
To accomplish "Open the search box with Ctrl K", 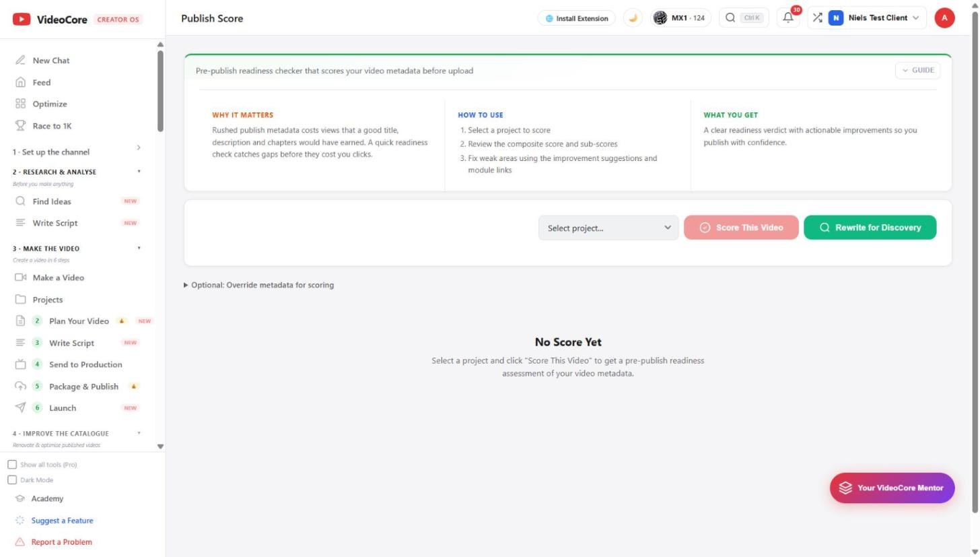I will pyautogui.click(x=744, y=18).
